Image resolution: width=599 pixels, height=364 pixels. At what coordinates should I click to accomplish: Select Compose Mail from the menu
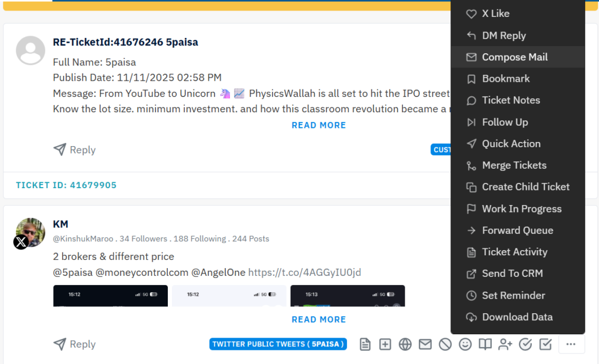tap(515, 57)
